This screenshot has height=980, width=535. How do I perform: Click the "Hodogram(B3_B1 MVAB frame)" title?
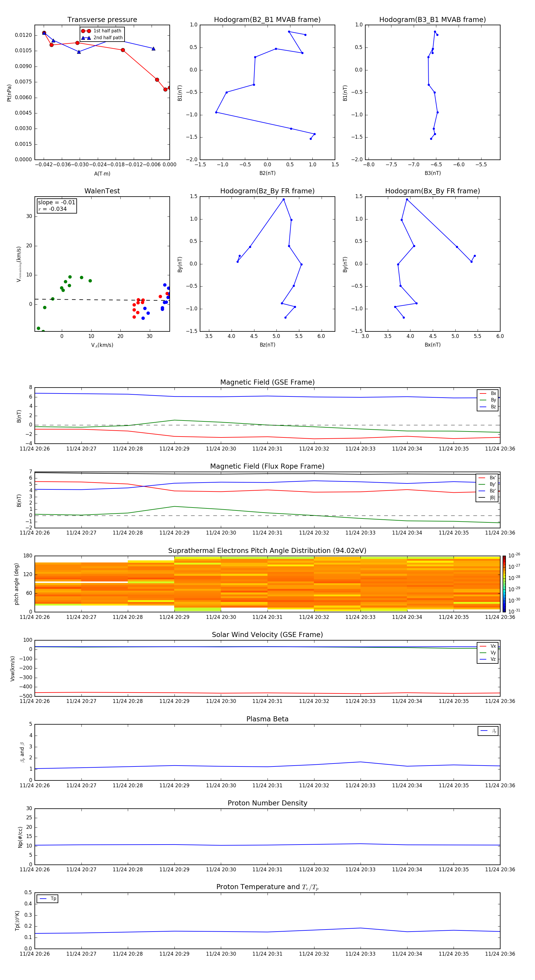click(x=432, y=19)
